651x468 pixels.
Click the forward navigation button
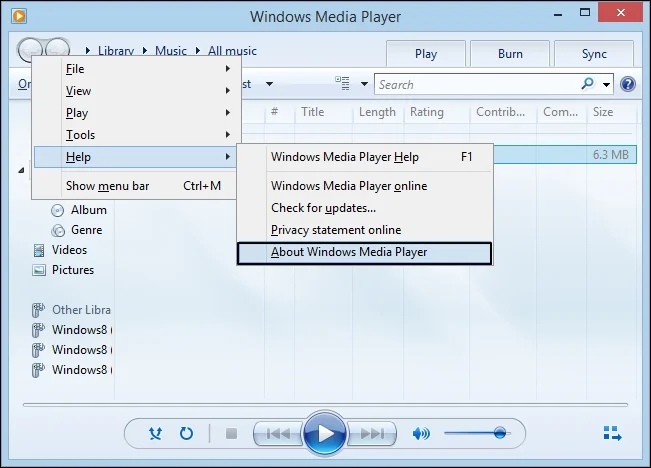pos(57,49)
